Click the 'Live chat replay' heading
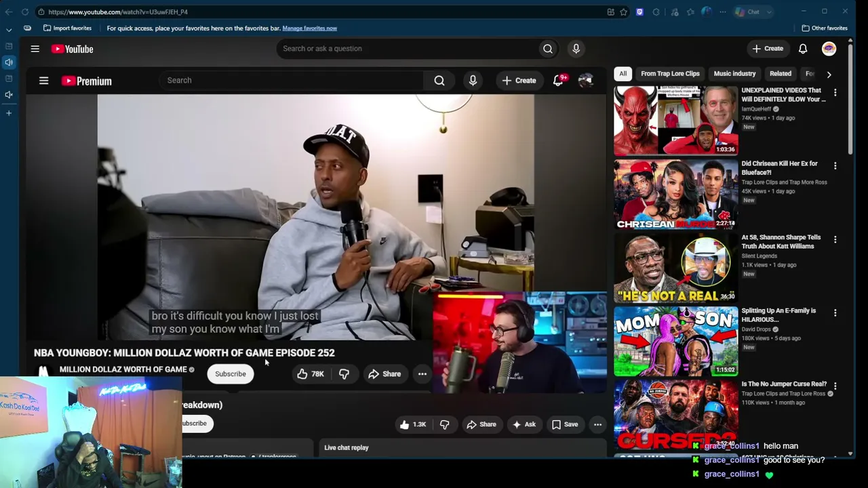This screenshot has width=868, height=488. pos(347,448)
